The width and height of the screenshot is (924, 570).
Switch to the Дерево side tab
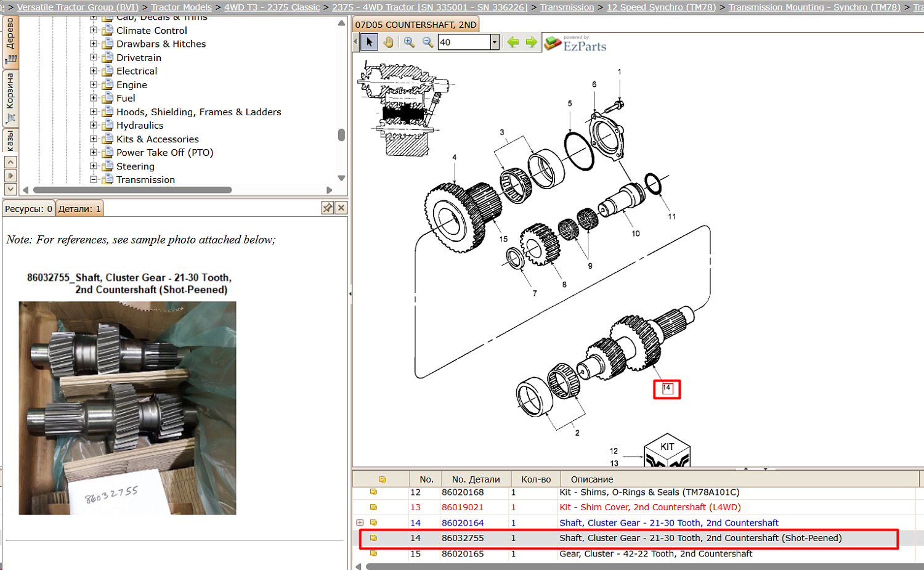click(10, 41)
